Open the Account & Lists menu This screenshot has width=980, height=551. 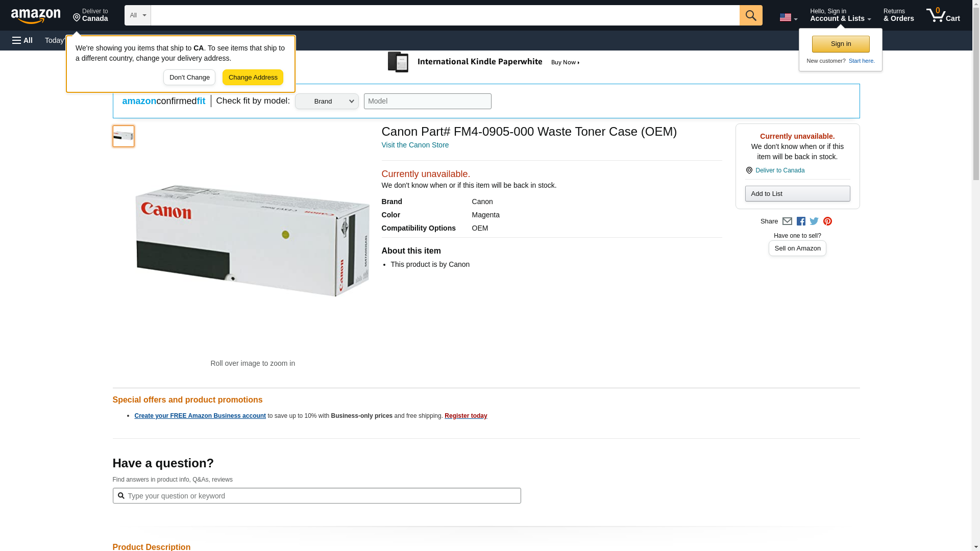[x=840, y=15]
